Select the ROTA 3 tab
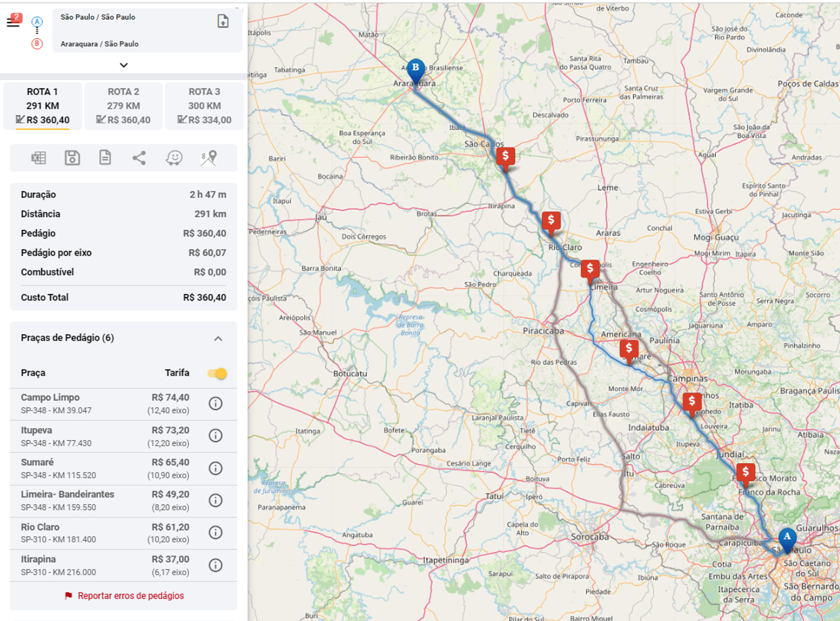 click(204, 106)
